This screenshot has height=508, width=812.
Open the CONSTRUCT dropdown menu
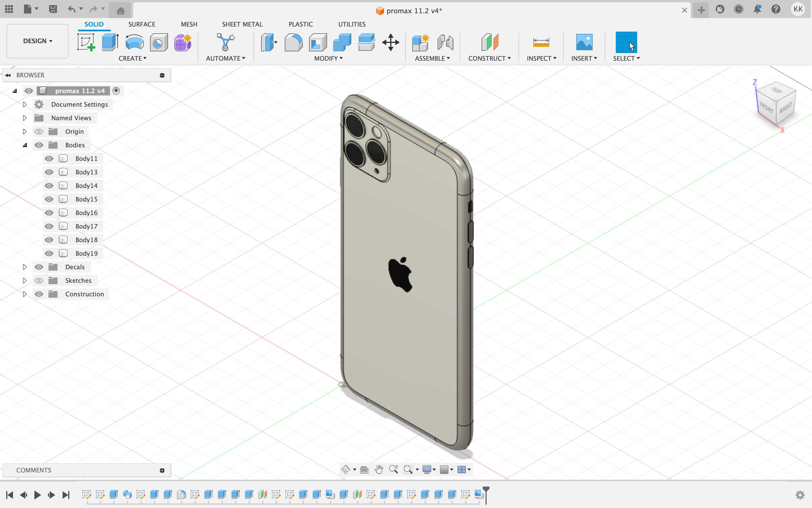point(489,58)
